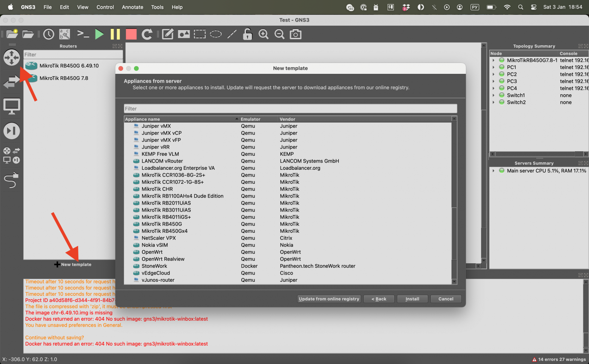The height and width of the screenshot is (364, 589).
Task: Select the add a link cable icon
Action: pos(11,180)
